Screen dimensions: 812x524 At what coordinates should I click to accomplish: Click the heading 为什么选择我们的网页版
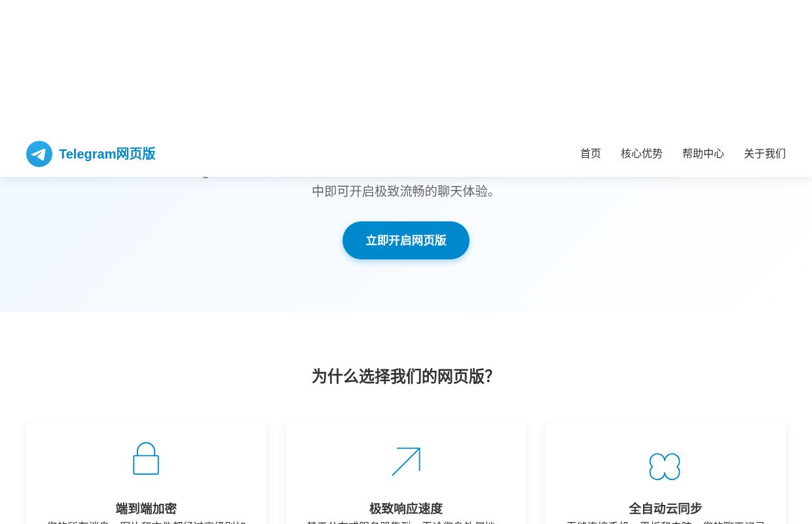402,376
